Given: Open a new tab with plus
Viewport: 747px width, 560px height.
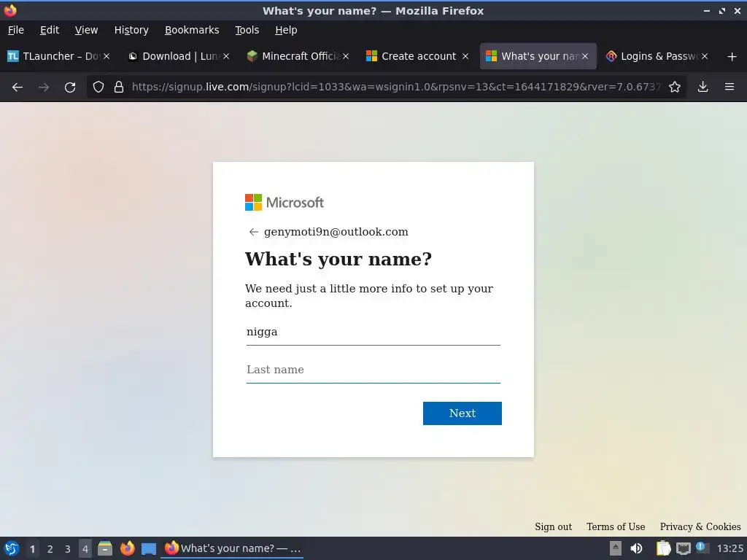Looking at the screenshot, I should tap(732, 57).
